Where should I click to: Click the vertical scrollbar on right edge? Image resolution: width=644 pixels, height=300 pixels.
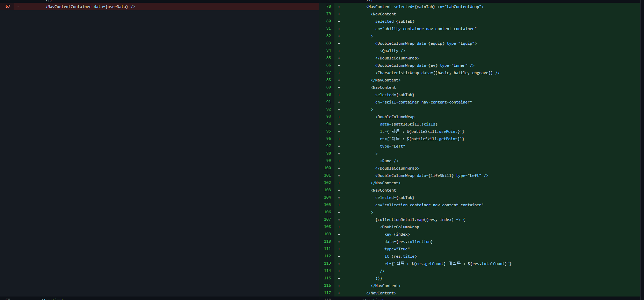(642, 150)
